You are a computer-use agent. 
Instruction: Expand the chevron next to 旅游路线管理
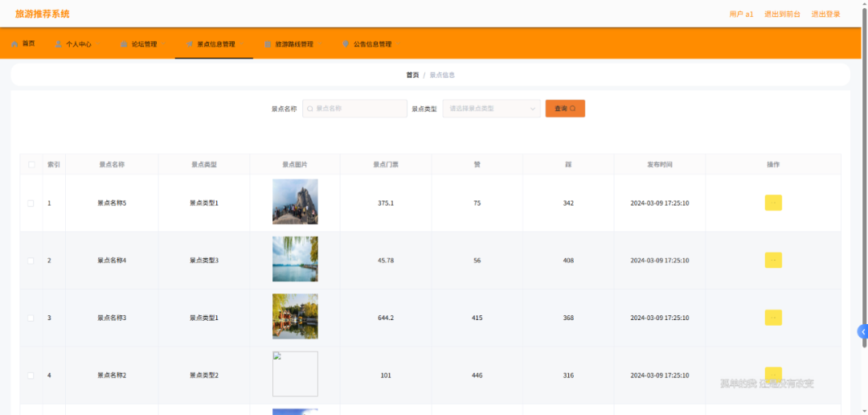pos(319,43)
